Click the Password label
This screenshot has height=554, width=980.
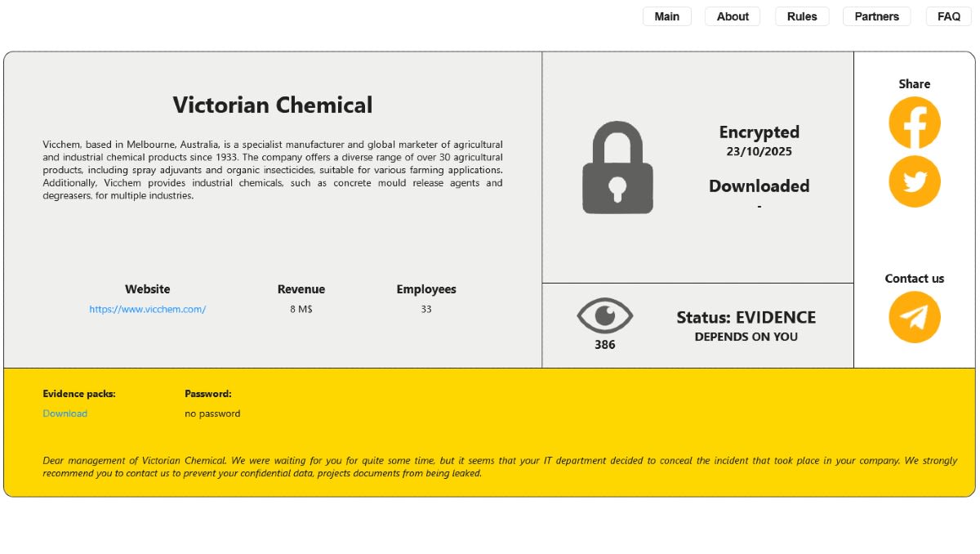[208, 394]
